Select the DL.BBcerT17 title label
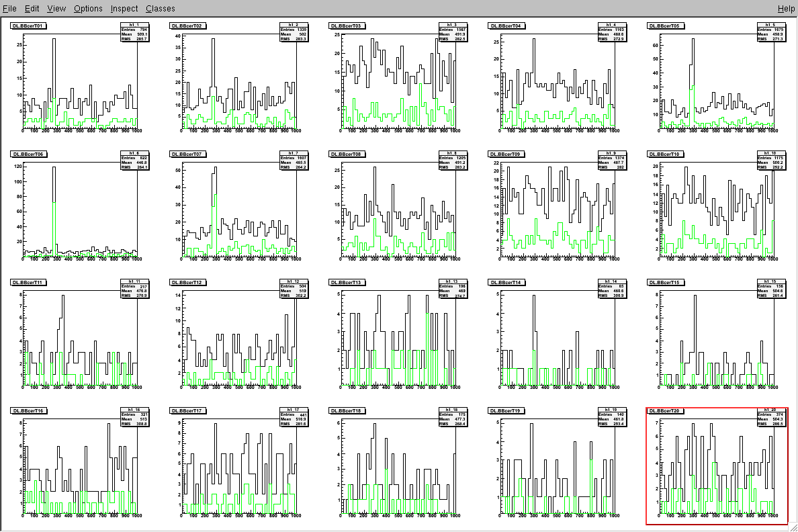The width and height of the screenshot is (798, 532). coord(188,410)
